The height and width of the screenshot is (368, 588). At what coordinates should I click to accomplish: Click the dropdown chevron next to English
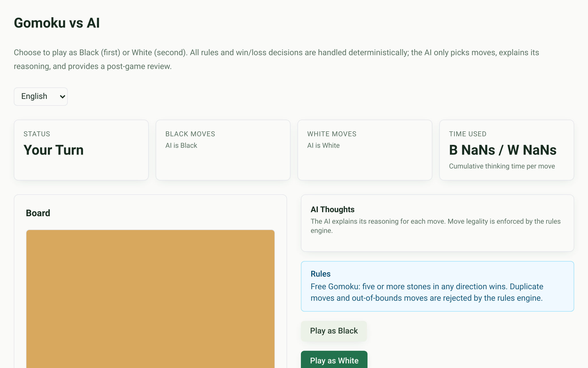point(62,97)
